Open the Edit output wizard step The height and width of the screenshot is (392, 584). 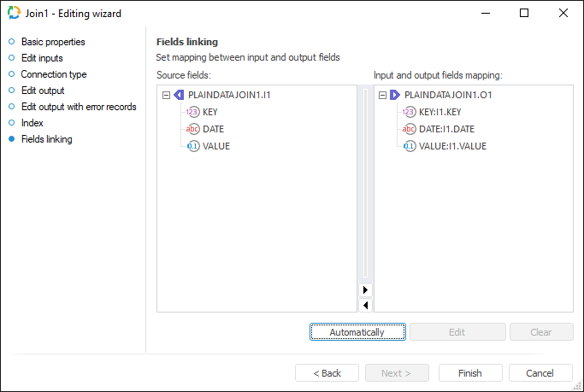click(x=43, y=91)
